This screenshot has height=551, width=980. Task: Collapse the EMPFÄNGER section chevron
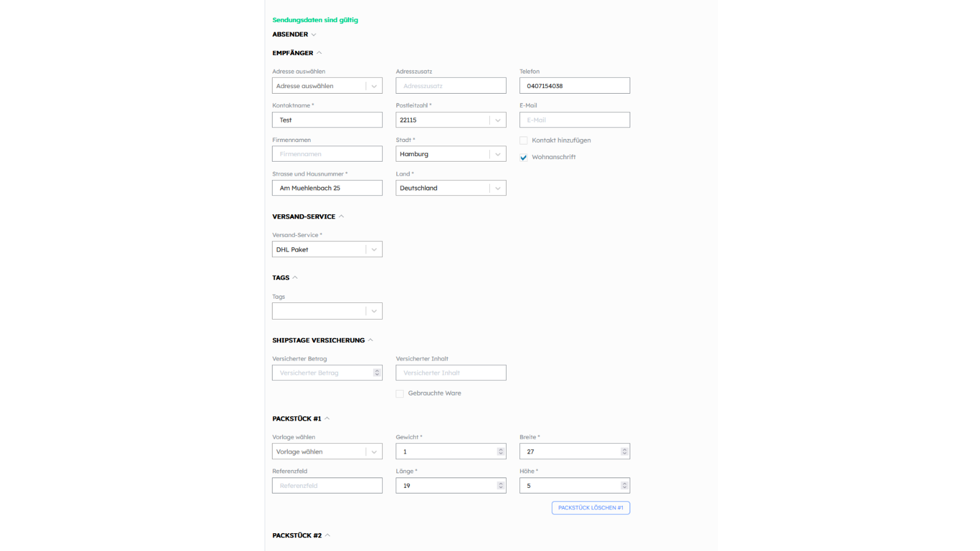319,53
